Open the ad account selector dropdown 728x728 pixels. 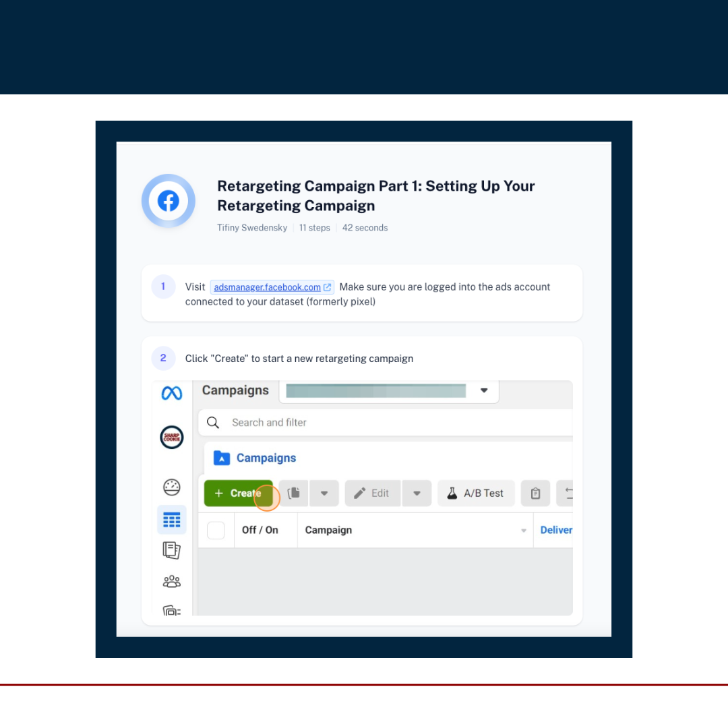[x=389, y=391]
